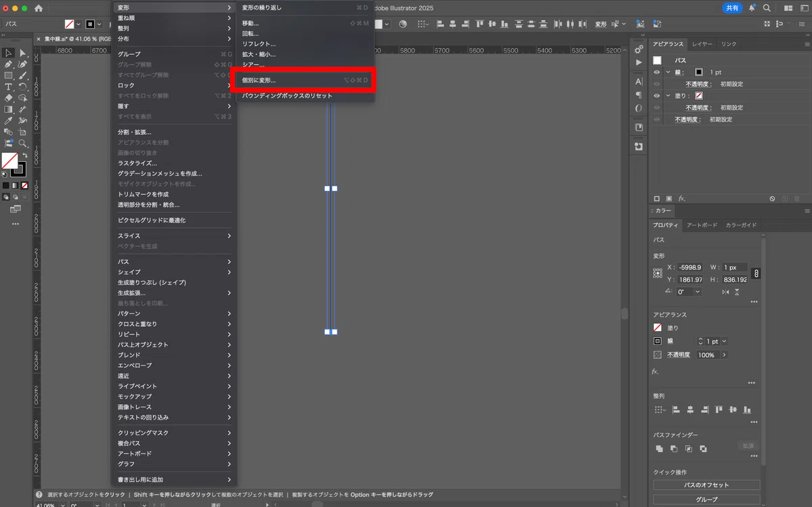Click the stroke color swatch in 線 row
Screen dimensions: 812x507
click(x=699, y=72)
